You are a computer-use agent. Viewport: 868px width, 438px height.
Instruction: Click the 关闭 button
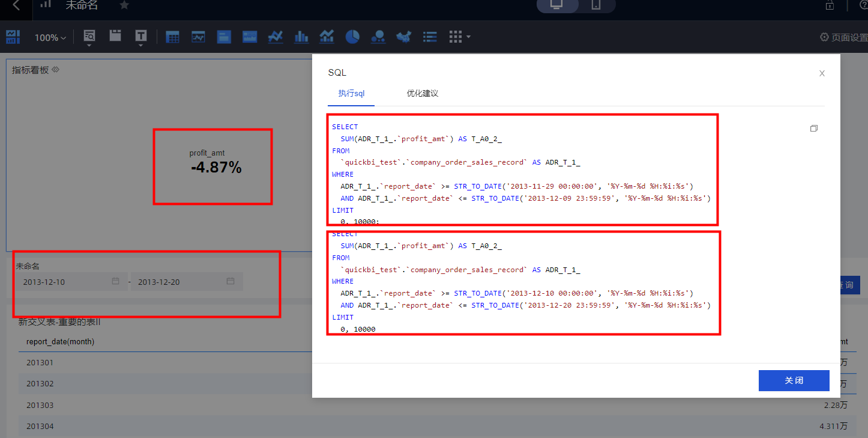coord(794,380)
